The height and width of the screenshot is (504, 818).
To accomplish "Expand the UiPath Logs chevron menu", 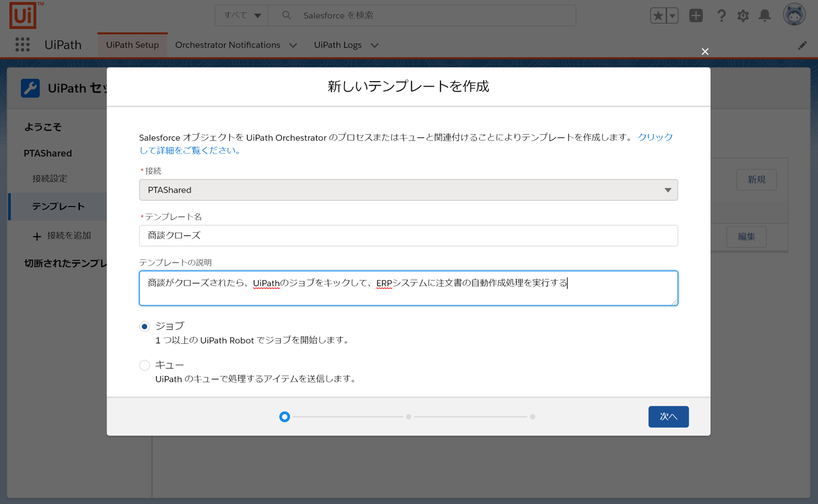I will coord(375,45).
